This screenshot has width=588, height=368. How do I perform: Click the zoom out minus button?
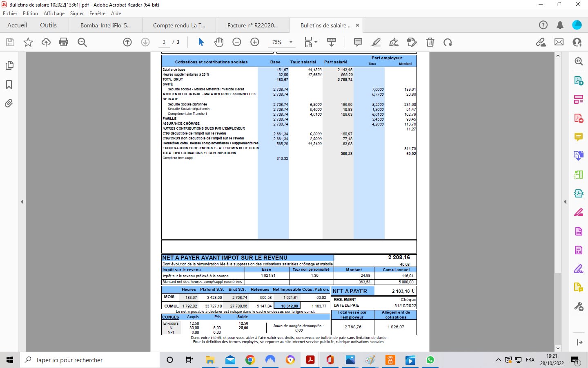click(237, 42)
